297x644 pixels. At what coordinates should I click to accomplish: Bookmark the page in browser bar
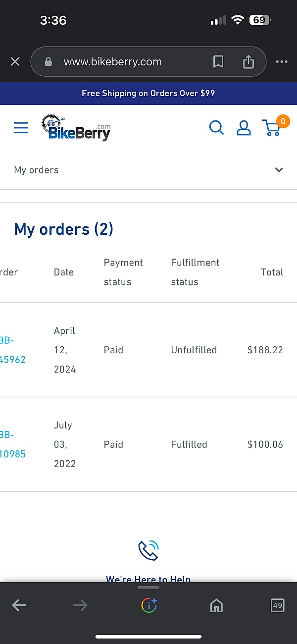[x=218, y=62]
